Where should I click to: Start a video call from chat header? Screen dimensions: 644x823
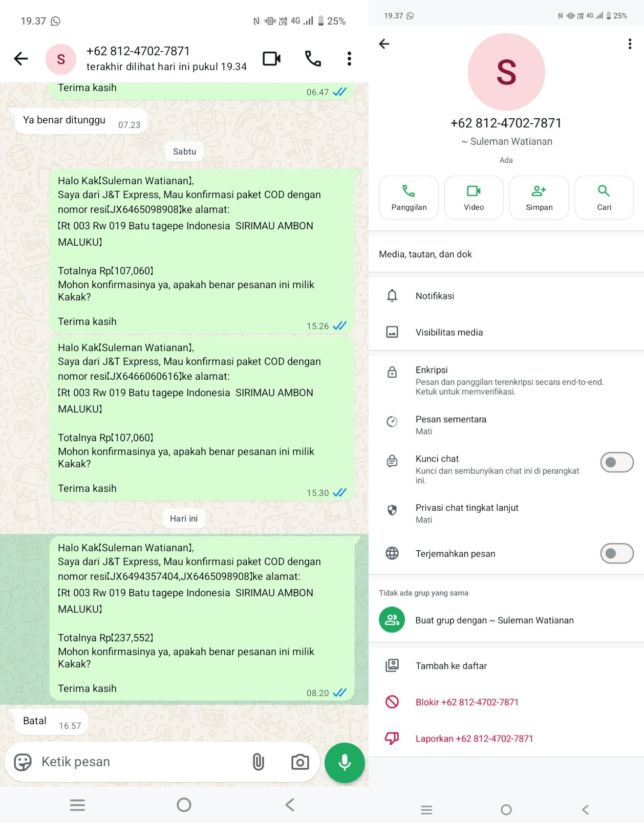(x=271, y=59)
